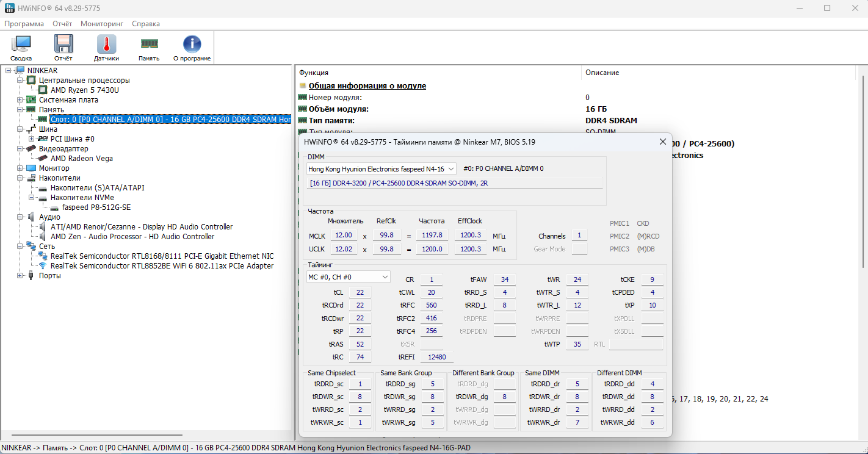Click the tCL value field
Screen dimensions: 868x454
360,293
